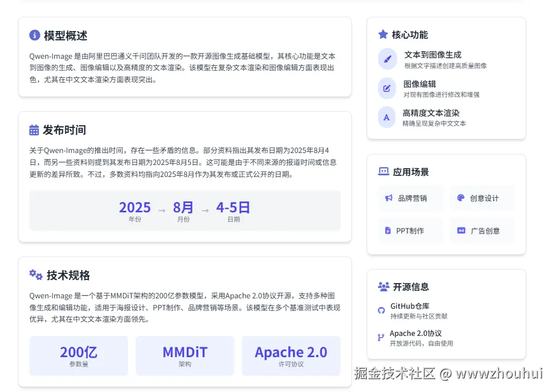Click the edit pencil icon for 图像编辑
This screenshot has width=554, height=392.
[x=387, y=88]
